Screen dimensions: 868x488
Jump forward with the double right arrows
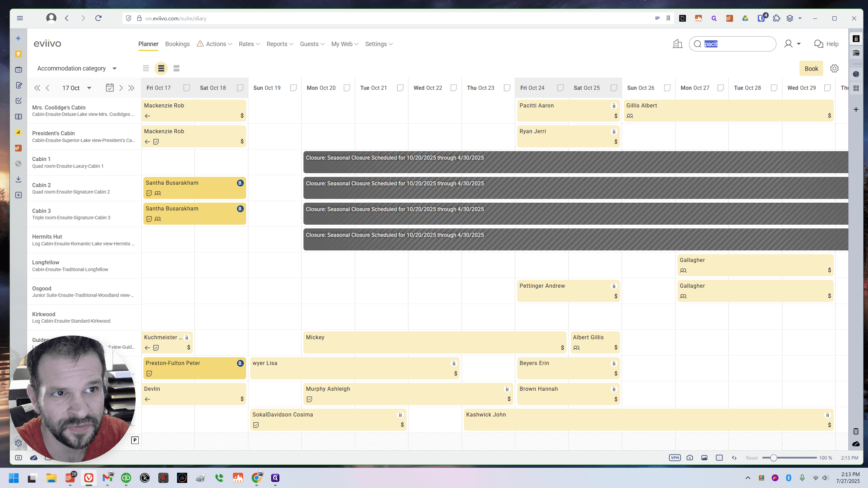[x=132, y=88]
